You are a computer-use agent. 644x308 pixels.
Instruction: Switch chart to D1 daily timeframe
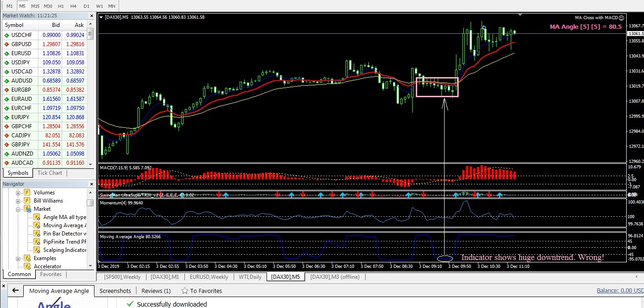[86, 6]
